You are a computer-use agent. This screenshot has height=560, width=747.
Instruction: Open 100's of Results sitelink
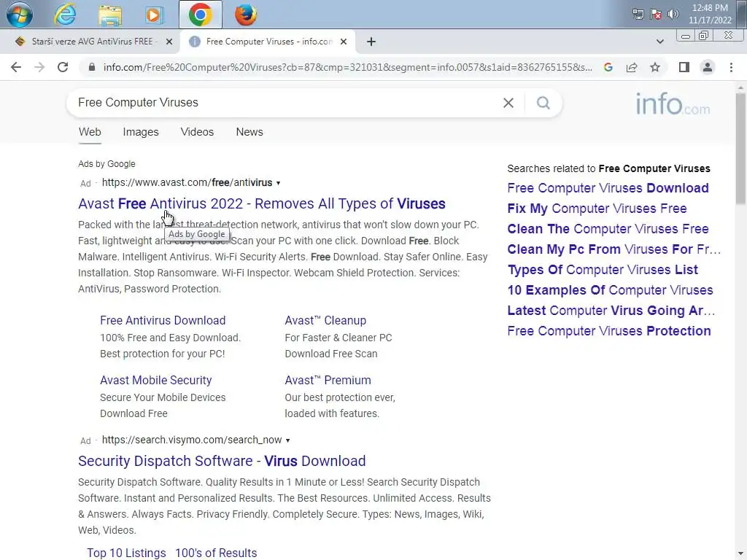click(216, 553)
